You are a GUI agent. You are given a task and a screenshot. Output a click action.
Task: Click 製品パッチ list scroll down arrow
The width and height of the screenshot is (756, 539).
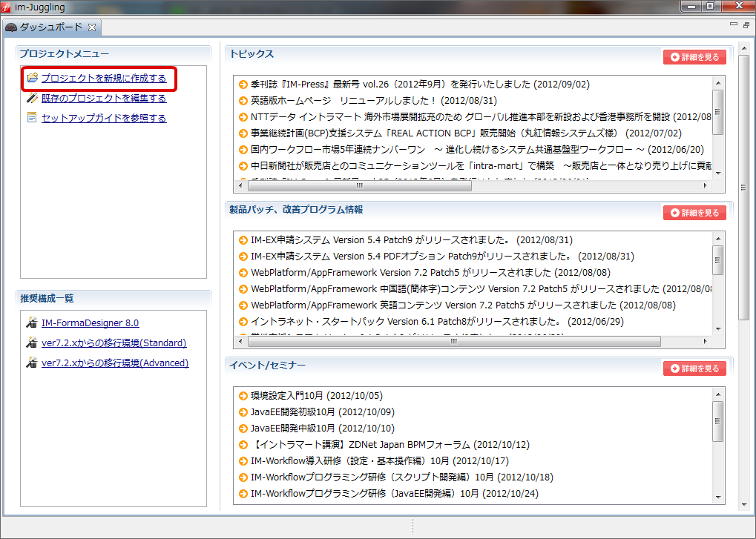(718, 329)
